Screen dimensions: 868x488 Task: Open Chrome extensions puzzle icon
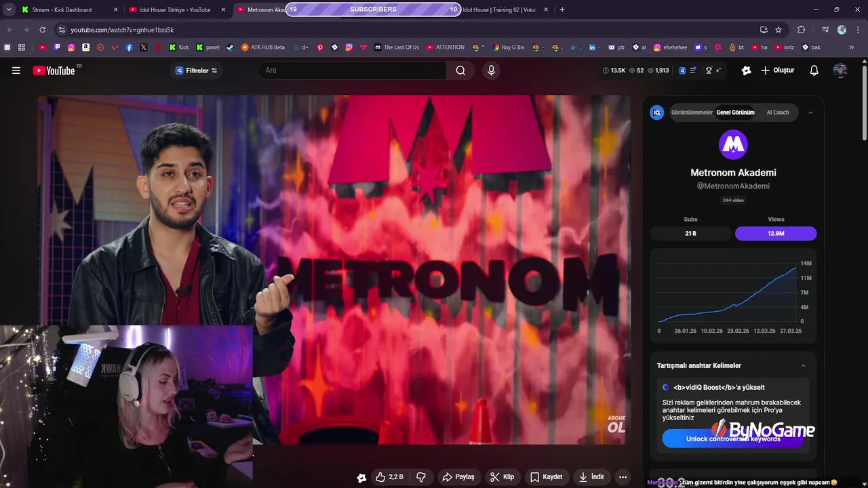(801, 30)
